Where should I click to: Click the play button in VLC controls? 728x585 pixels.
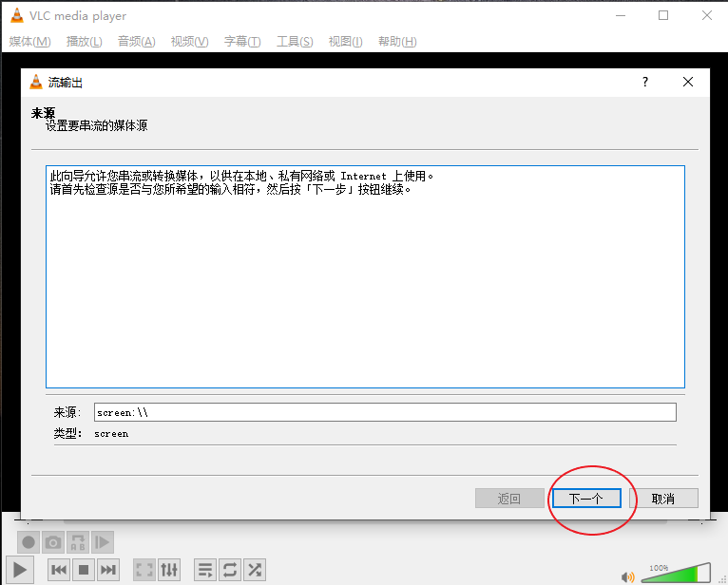20,570
